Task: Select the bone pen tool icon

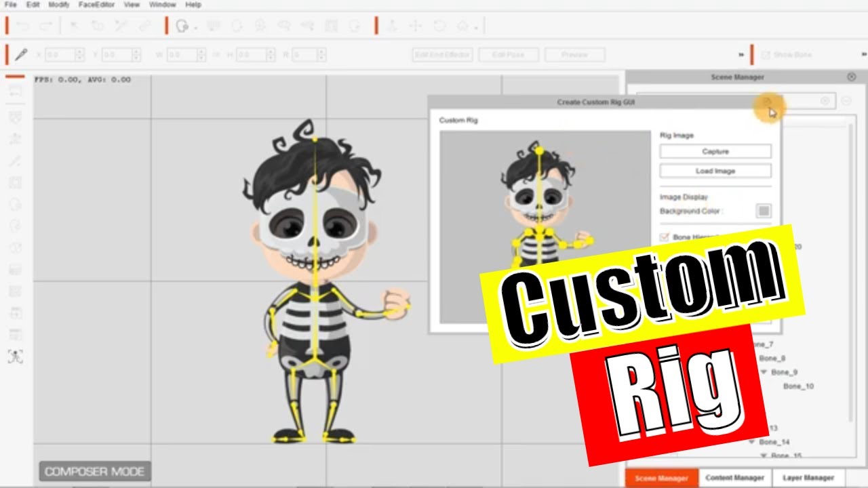Action: [x=22, y=54]
